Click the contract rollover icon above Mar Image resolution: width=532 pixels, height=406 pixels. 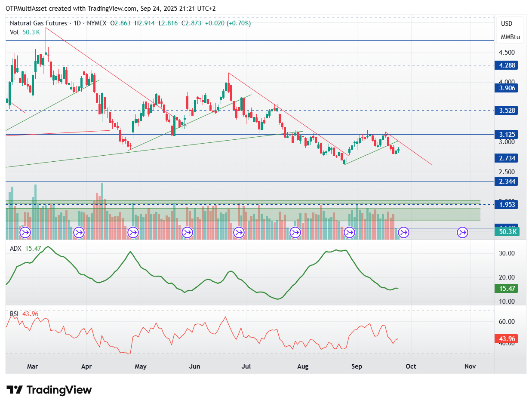point(25,233)
